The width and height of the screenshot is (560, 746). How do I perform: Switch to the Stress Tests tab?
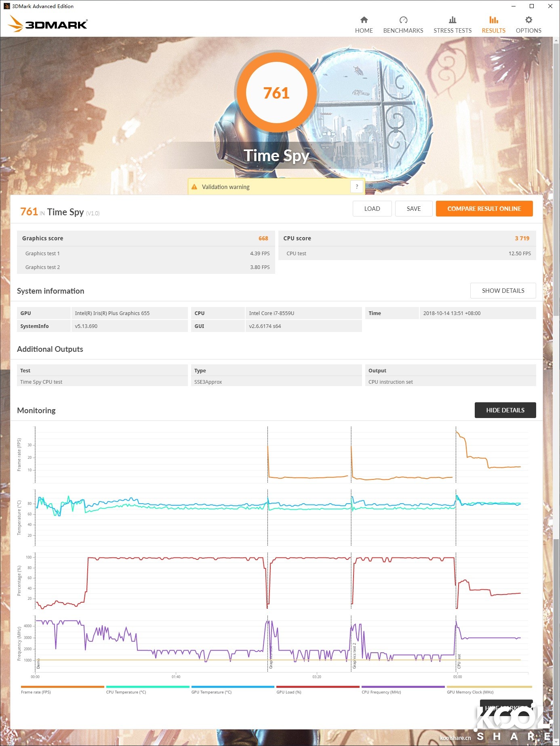(453, 25)
